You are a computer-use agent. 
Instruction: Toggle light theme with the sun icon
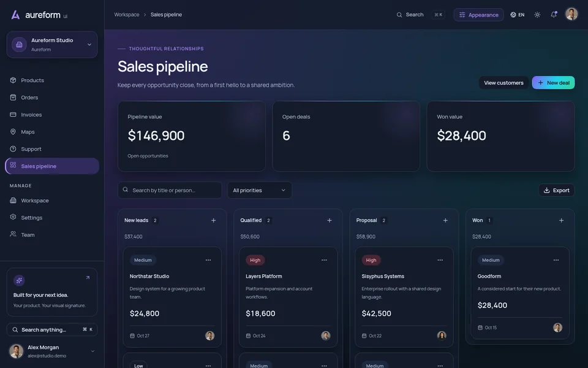click(537, 15)
